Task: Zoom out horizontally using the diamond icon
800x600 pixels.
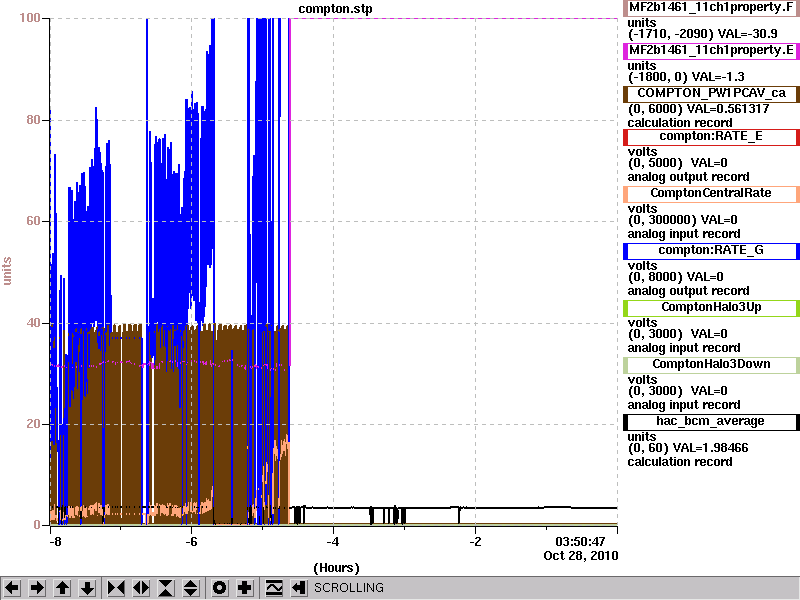Action: 141,588
